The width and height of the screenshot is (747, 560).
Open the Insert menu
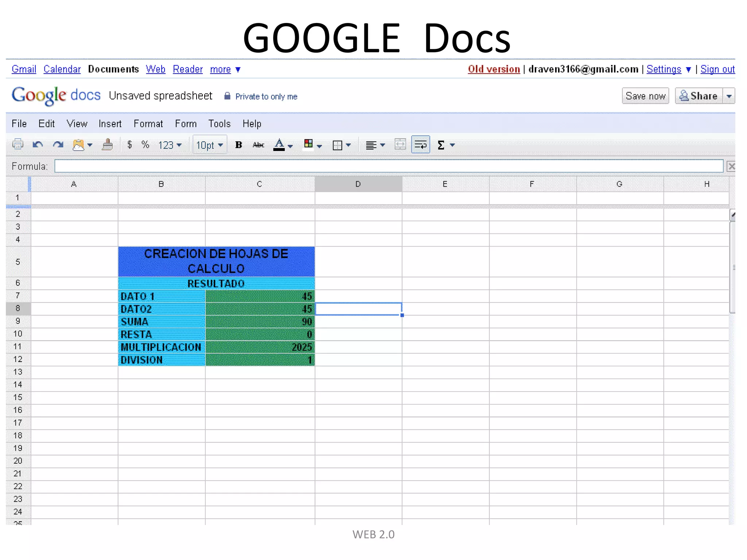pos(110,124)
